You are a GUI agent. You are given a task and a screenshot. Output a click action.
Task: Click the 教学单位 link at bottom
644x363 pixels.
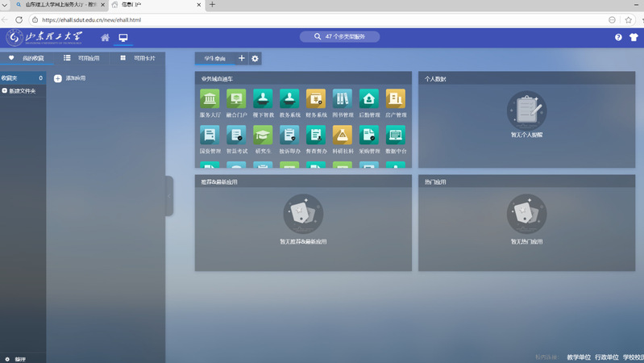tap(578, 357)
